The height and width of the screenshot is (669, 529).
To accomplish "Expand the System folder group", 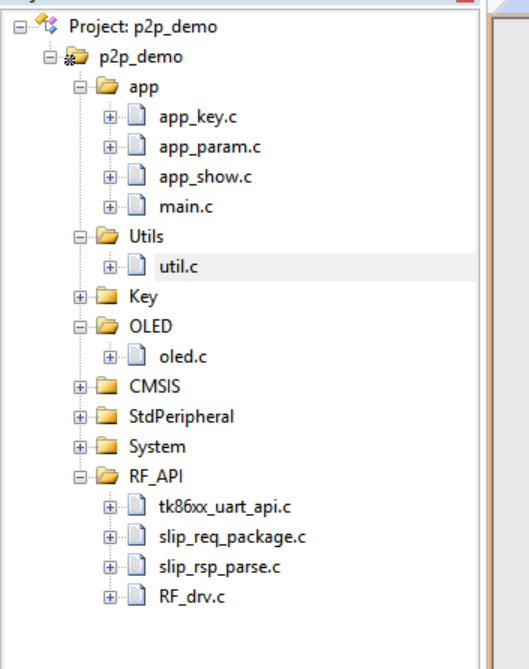I will (x=80, y=447).
